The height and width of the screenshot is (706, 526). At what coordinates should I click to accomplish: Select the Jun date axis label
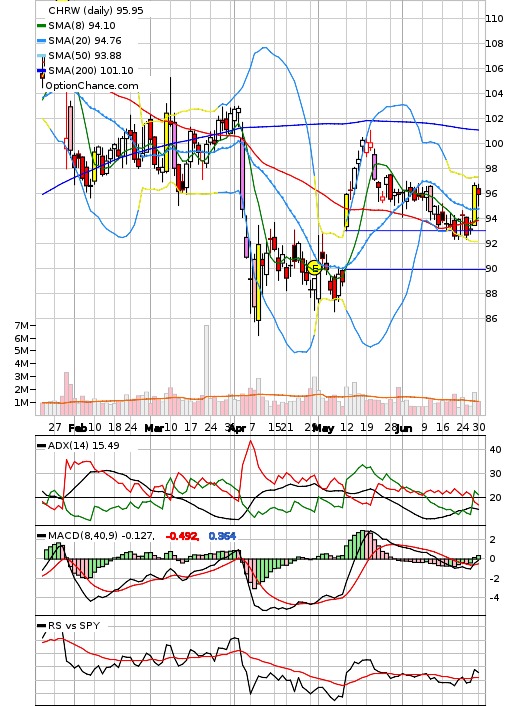404,428
